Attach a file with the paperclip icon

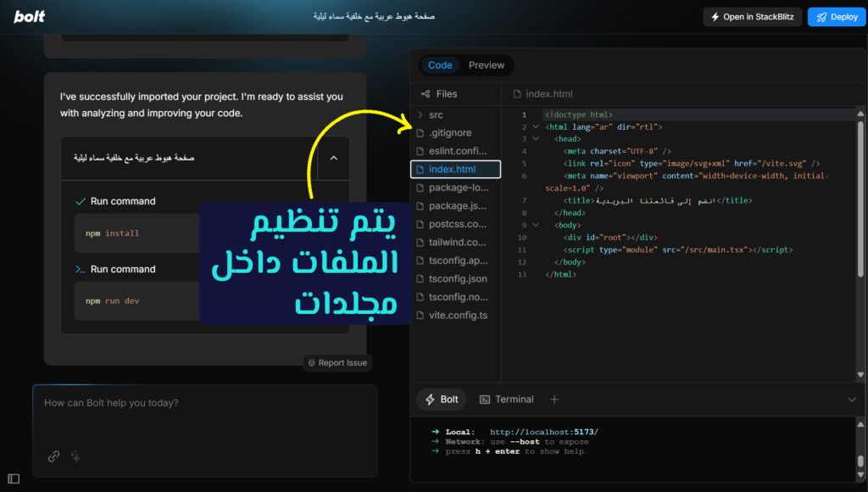click(53, 456)
